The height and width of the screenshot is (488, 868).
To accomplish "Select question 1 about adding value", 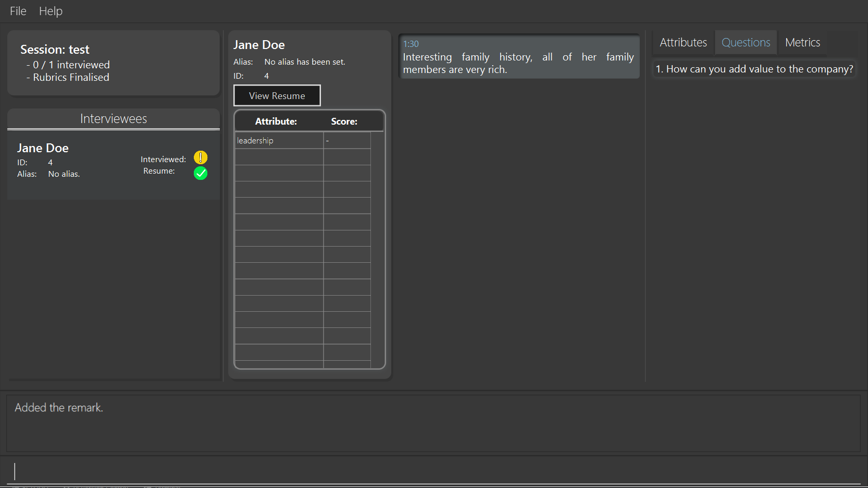I will (754, 69).
